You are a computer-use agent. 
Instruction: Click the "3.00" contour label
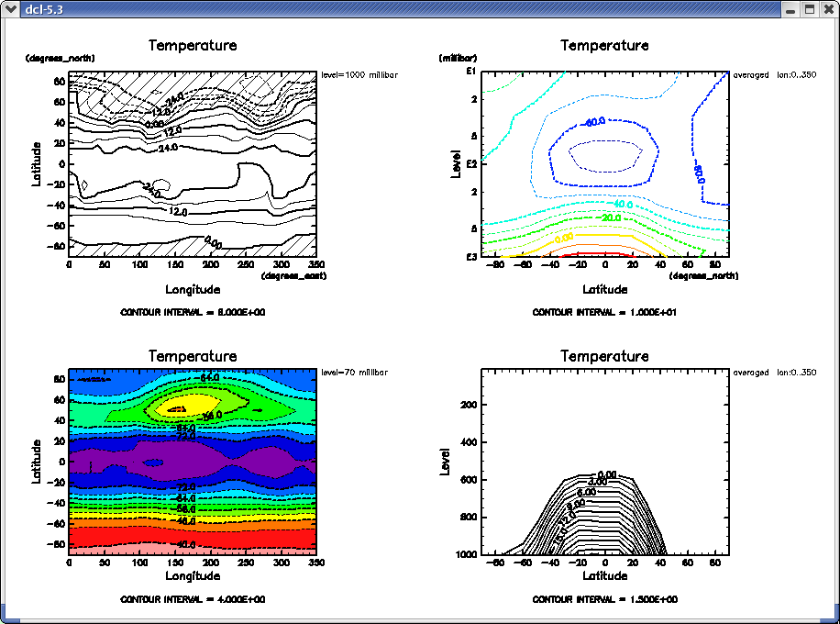point(597,482)
